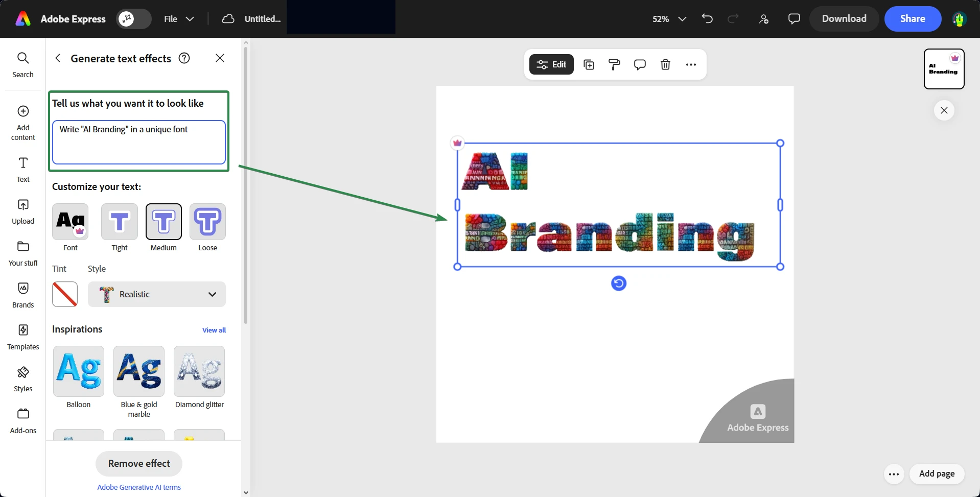Choose the Diamond glitter inspiration

click(x=199, y=371)
